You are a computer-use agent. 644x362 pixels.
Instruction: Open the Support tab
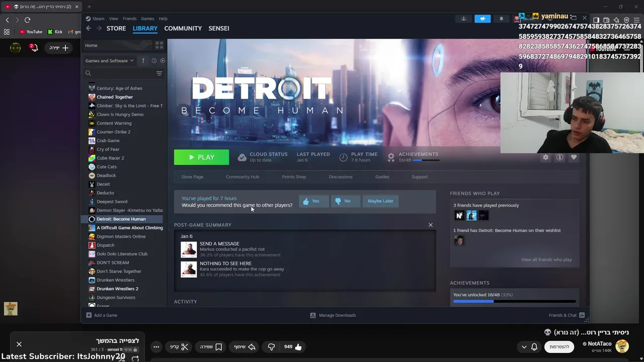[x=420, y=176]
